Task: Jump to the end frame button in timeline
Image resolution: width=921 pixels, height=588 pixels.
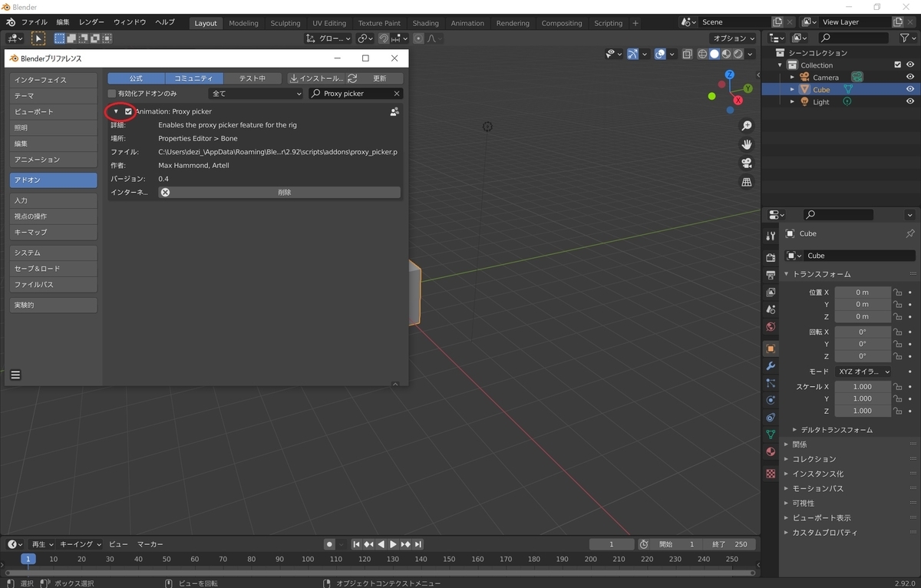Action: pos(418,544)
